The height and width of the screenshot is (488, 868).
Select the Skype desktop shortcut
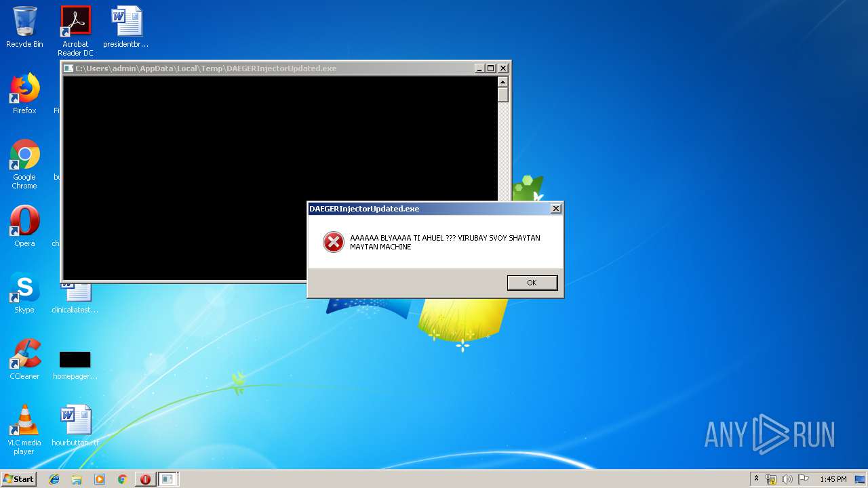click(24, 293)
